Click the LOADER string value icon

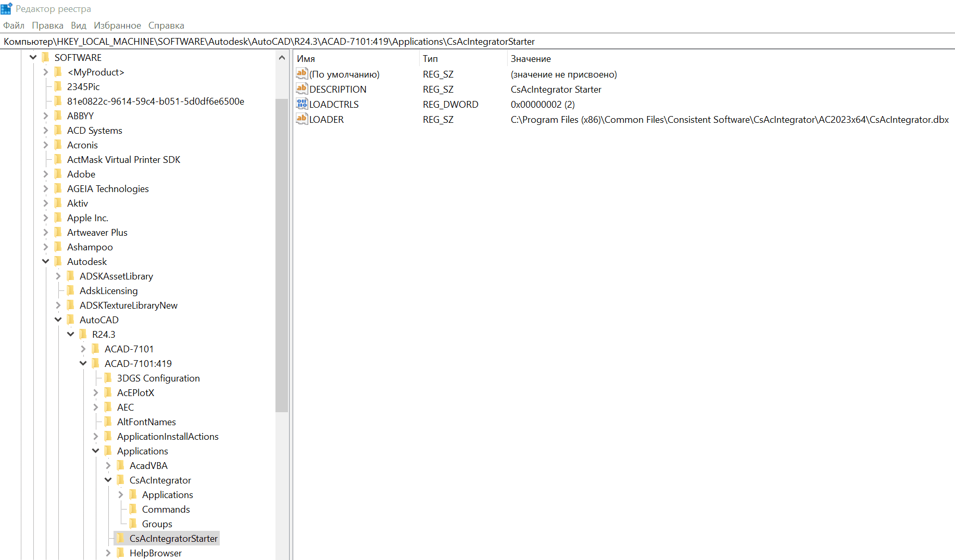pos(301,119)
